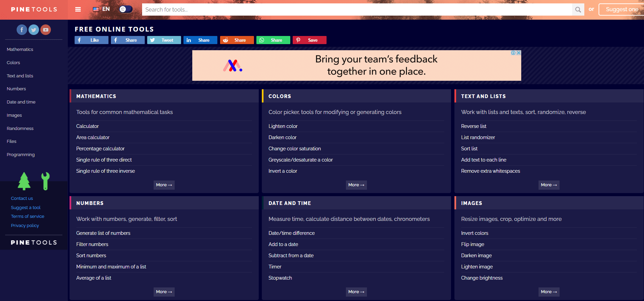The image size is (644, 301).
Task: Open Change color saturation tool
Action: coord(295,149)
